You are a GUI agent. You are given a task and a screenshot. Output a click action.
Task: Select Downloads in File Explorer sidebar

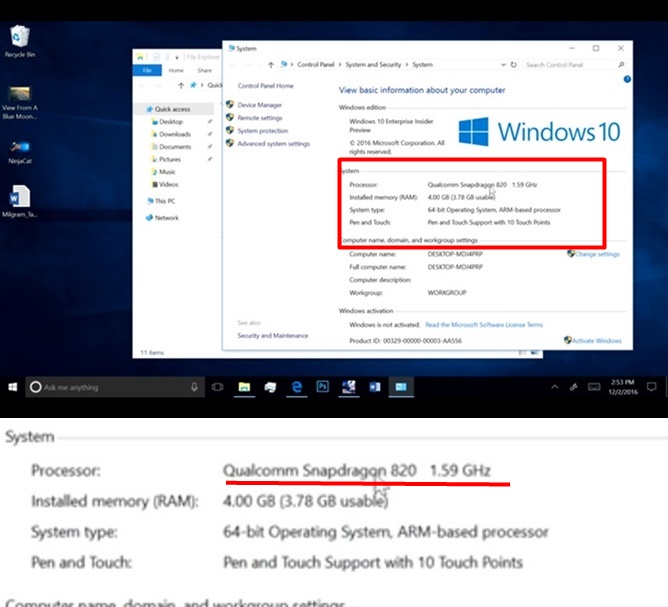175,134
